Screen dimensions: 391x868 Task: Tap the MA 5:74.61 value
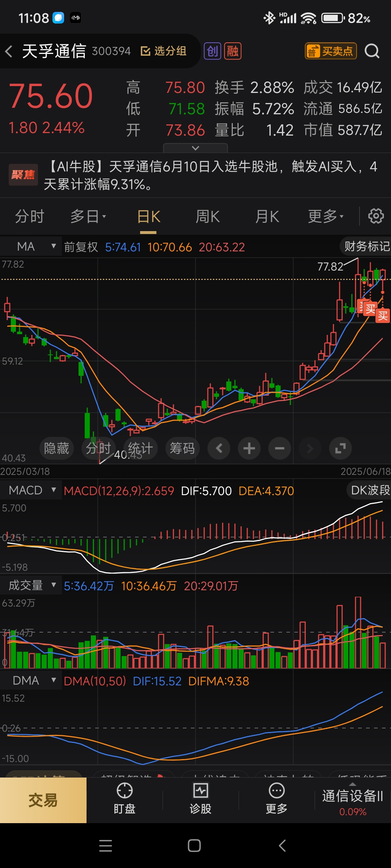tap(123, 247)
